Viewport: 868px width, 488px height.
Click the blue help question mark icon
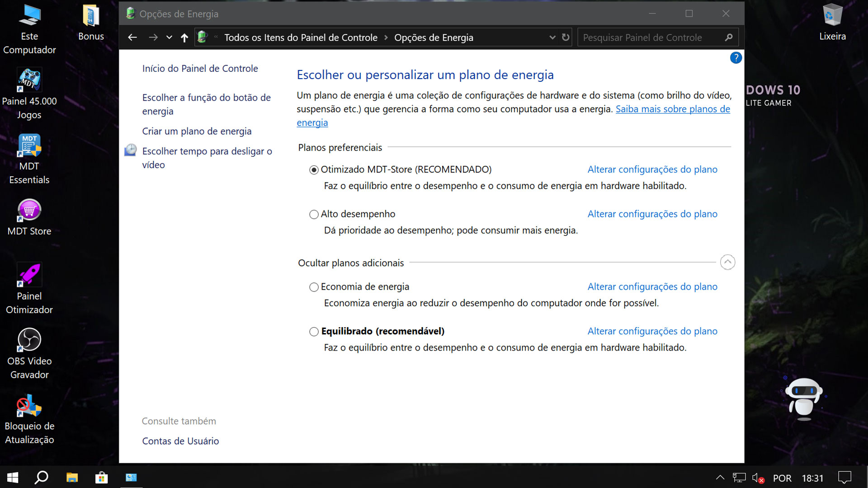click(x=736, y=58)
